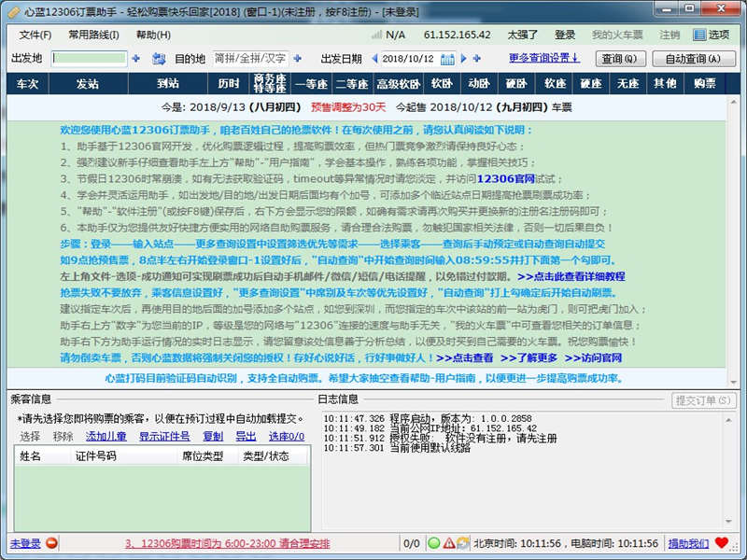Click the plus icon next to 出发地 field

coord(136,59)
